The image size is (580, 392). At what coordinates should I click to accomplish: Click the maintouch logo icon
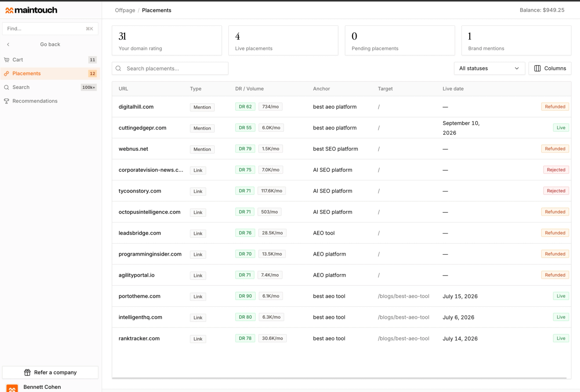click(9, 10)
